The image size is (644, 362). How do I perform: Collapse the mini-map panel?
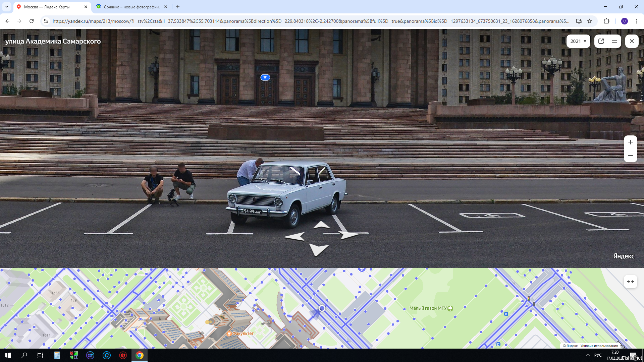click(630, 282)
